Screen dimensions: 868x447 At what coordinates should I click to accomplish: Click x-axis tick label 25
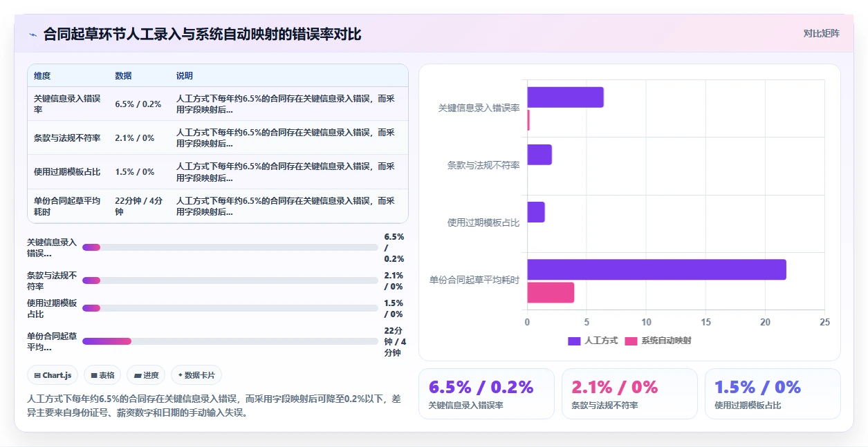(x=824, y=322)
